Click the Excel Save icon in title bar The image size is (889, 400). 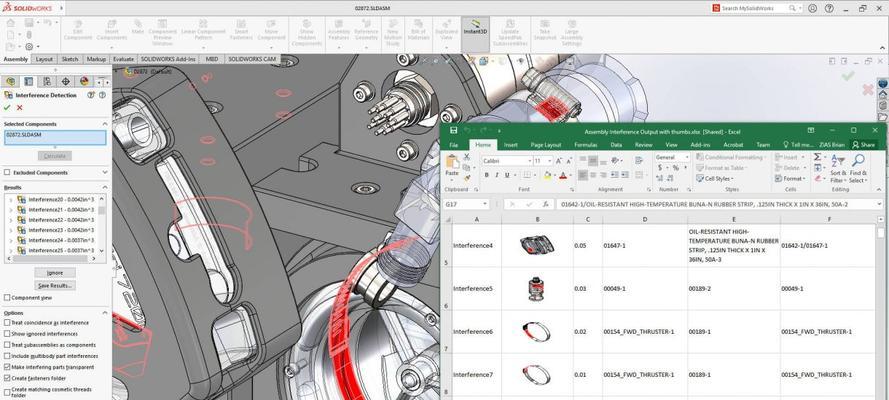point(454,130)
